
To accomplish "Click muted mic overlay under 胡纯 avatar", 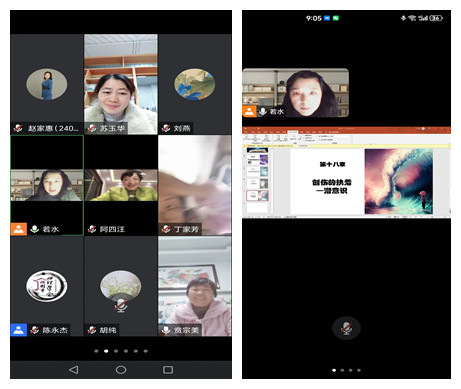I will tap(121, 305).
